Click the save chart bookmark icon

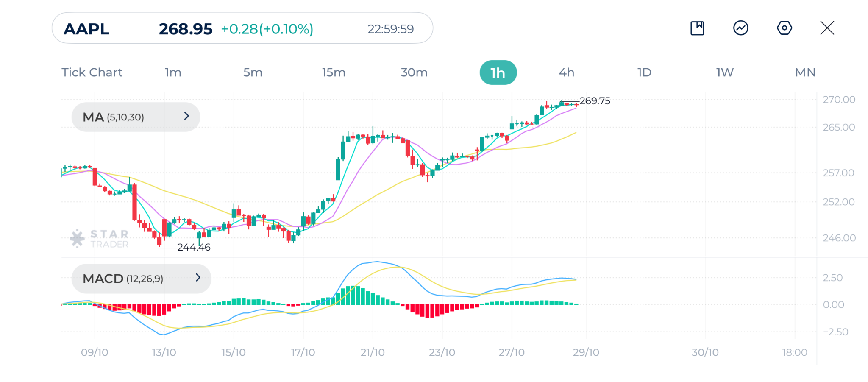[x=697, y=28]
